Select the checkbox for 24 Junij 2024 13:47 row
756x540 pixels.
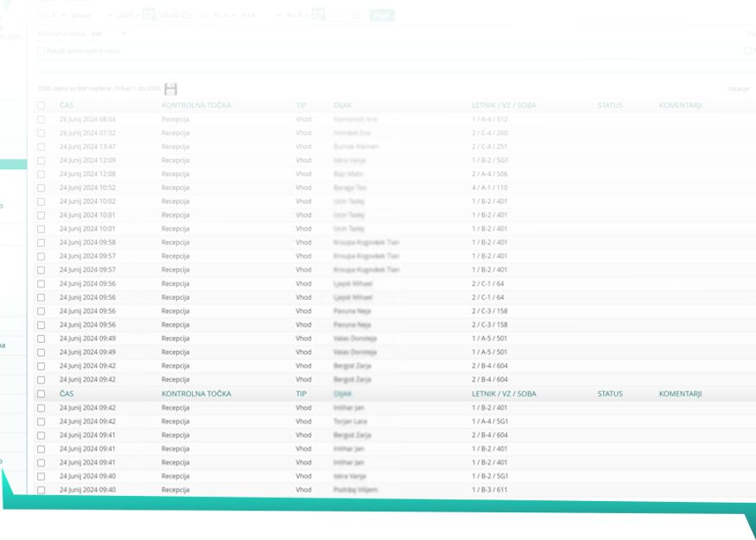tap(41, 147)
